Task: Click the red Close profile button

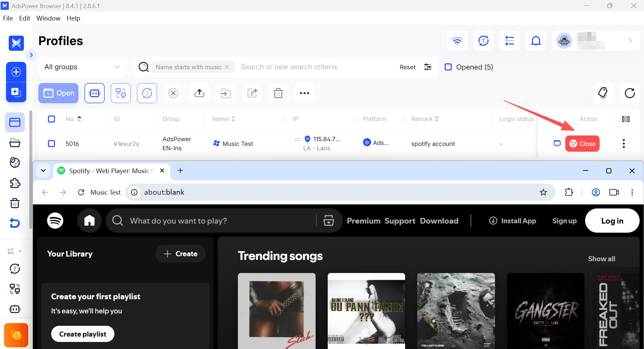Action: (x=582, y=144)
